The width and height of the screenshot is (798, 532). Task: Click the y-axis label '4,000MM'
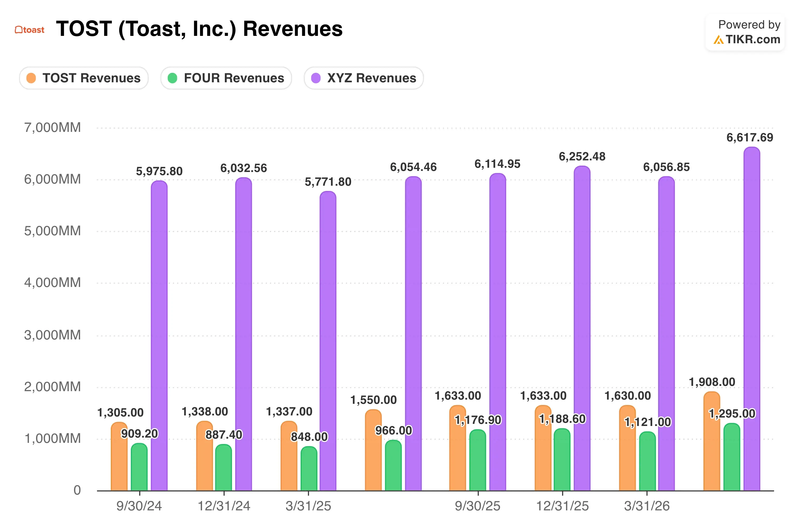coord(52,283)
